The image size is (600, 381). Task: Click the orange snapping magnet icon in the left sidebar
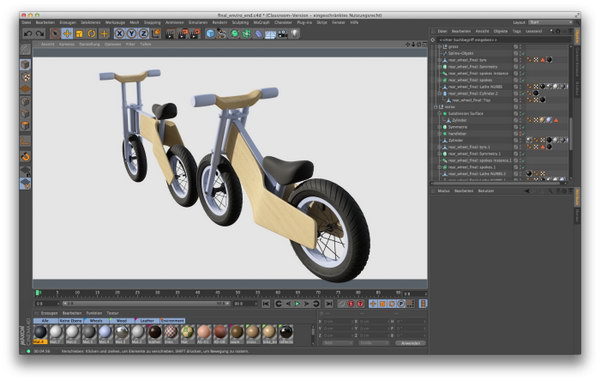tap(25, 156)
